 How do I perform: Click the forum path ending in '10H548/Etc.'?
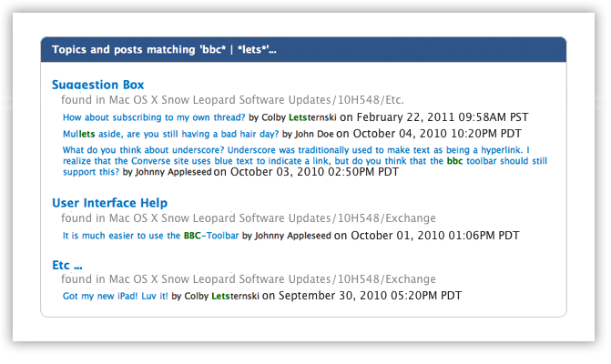point(232,100)
